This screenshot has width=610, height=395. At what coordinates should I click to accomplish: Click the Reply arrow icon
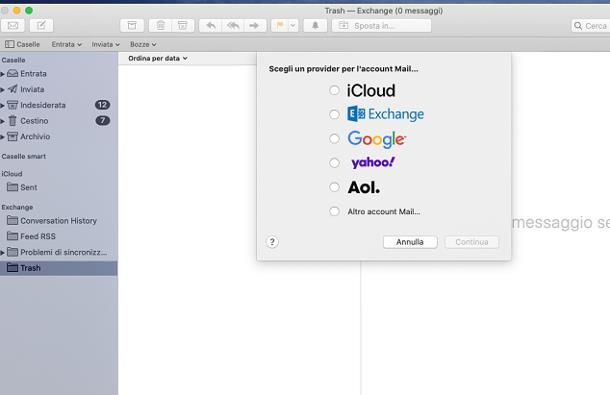(210, 26)
